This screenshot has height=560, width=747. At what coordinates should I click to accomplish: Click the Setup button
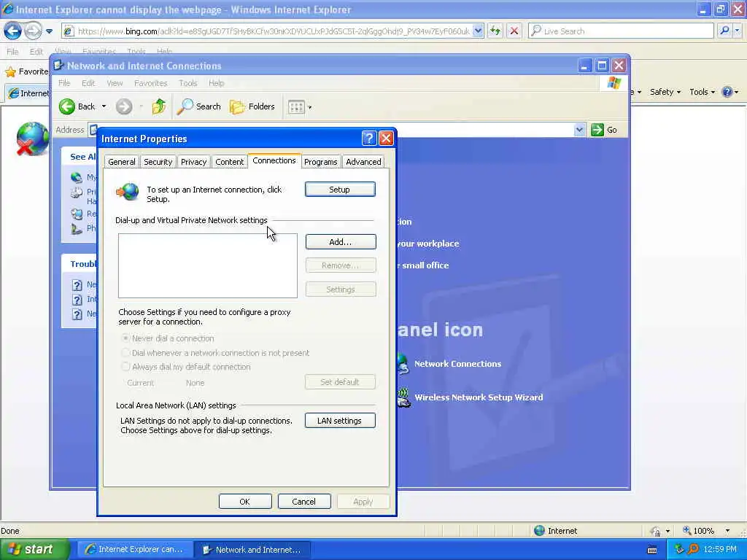pos(340,190)
